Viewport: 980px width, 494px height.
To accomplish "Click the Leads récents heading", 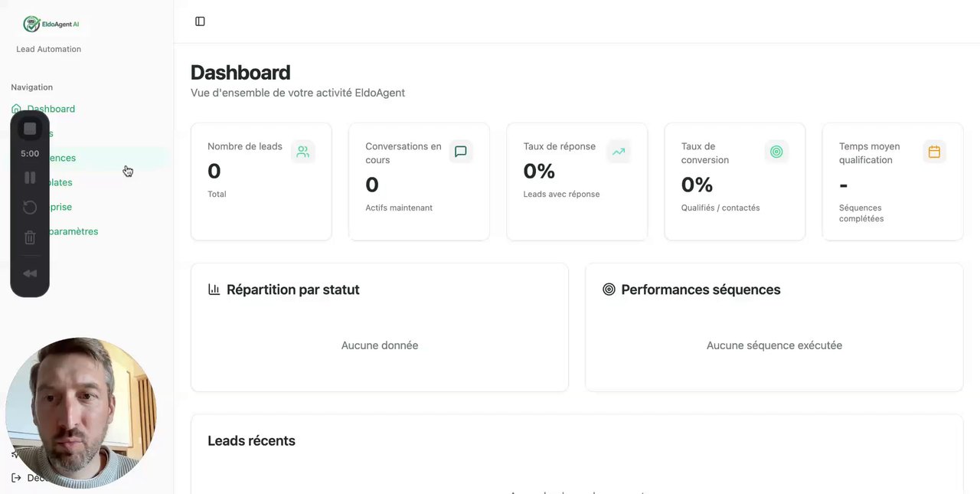I will pyautogui.click(x=251, y=441).
